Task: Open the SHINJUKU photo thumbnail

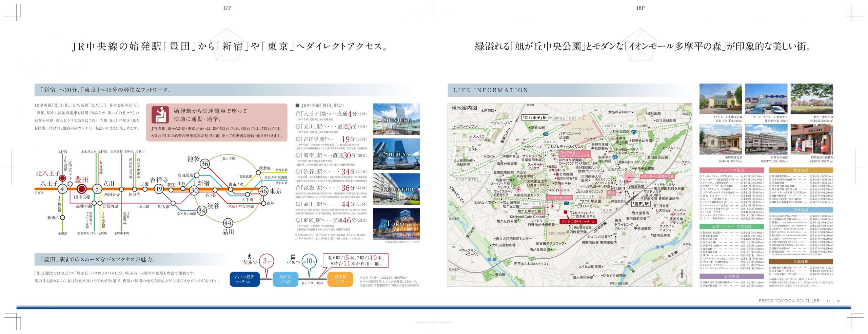Action: [396, 119]
